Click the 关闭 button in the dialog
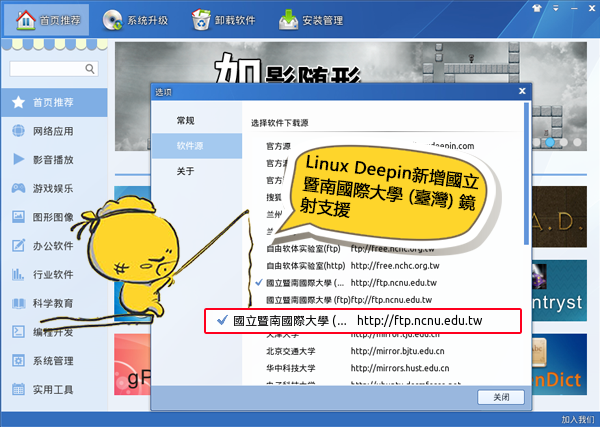Image resolution: width=600 pixels, height=427 pixels. [501, 397]
